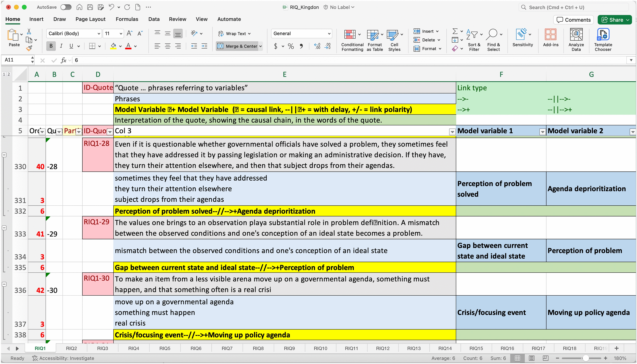Open the font name dropdown
The height and width of the screenshot is (364, 637).
(99, 34)
